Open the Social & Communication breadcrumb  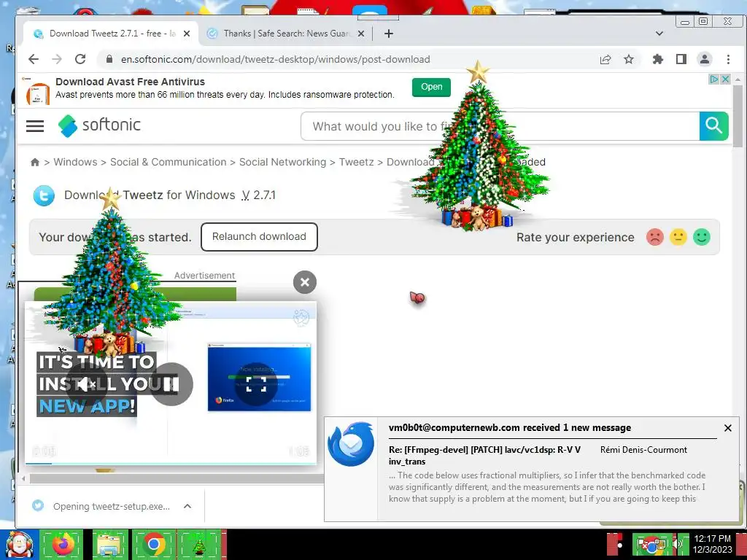(x=169, y=162)
